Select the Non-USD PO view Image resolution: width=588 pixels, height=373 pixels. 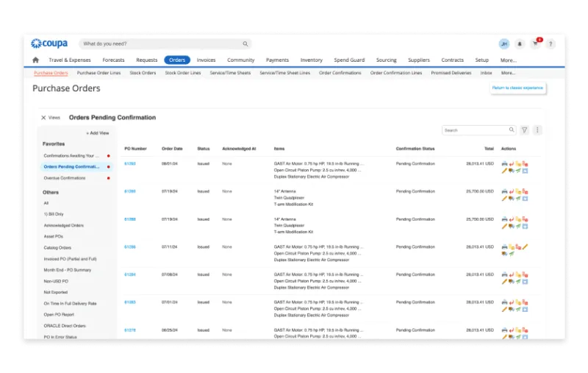coord(56,282)
